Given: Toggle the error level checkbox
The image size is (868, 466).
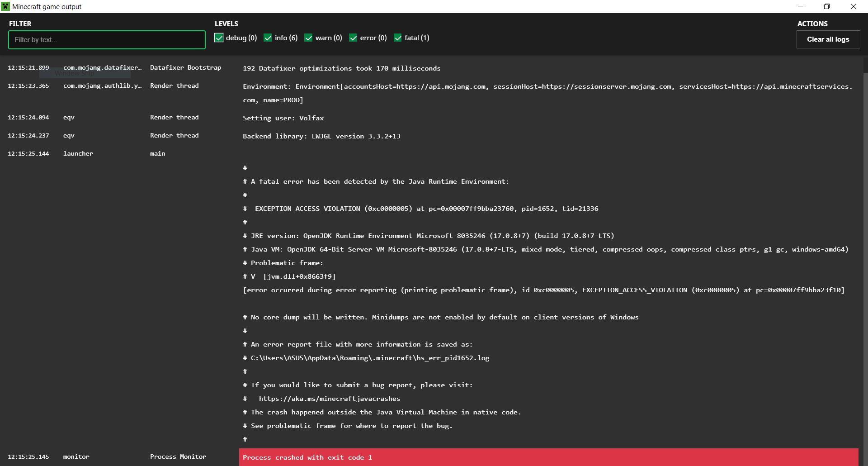Looking at the screenshot, I should click(x=353, y=38).
